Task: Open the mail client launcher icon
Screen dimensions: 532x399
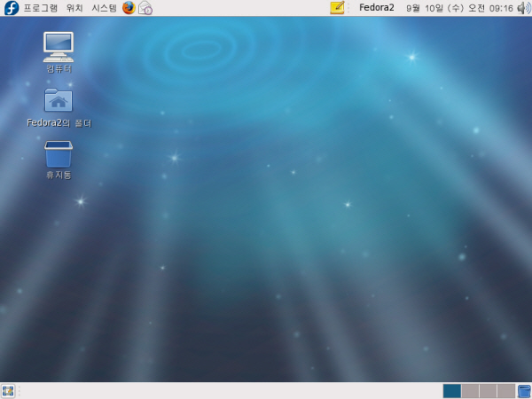Action: click(x=145, y=8)
